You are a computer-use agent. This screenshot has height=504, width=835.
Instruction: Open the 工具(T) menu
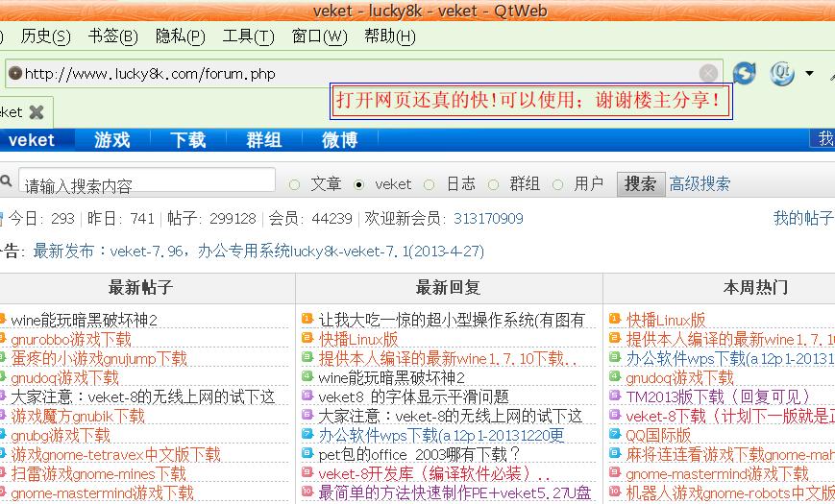click(248, 36)
